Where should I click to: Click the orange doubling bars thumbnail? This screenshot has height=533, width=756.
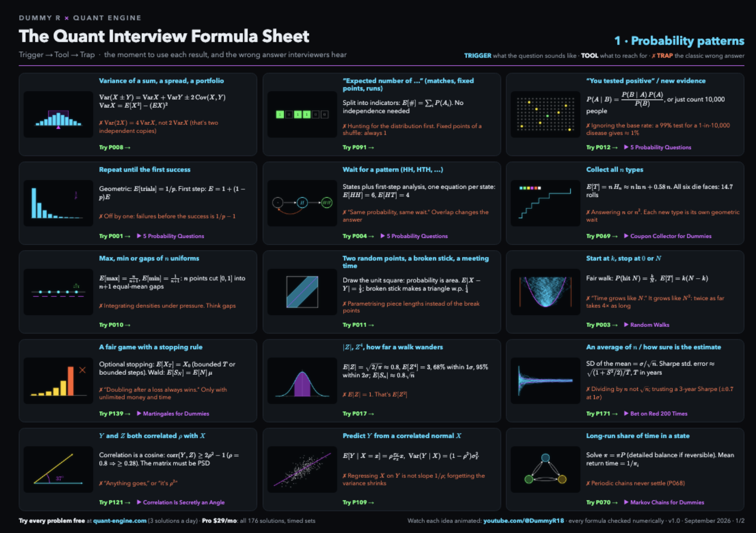tap(58, 380)
